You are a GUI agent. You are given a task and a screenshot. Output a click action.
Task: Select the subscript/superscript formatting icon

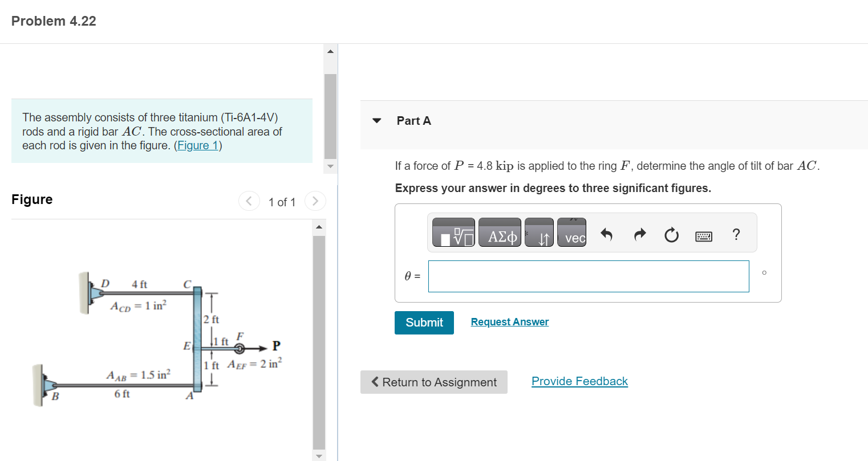pyautogui.click(x=538, y=232)
